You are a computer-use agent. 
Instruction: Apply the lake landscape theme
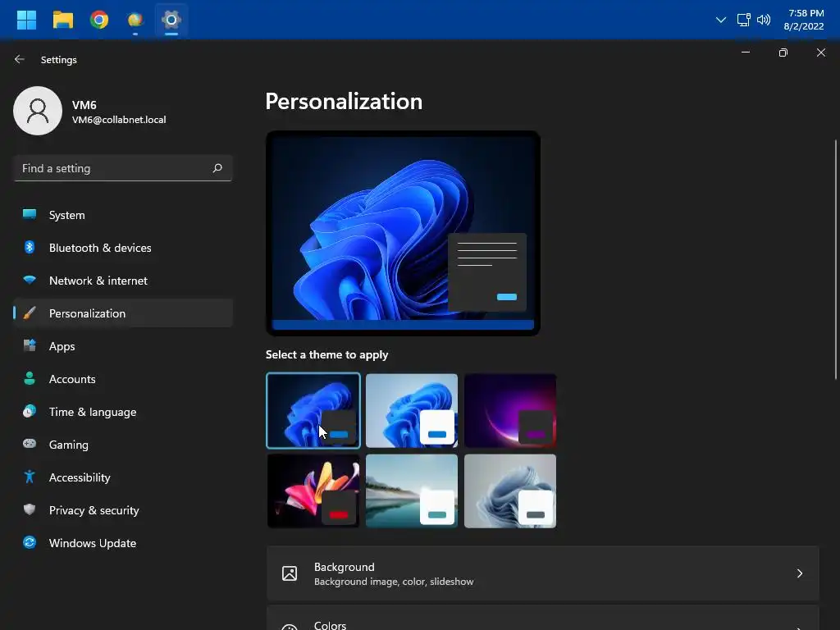pyautogui.click(x=412, y=491)
